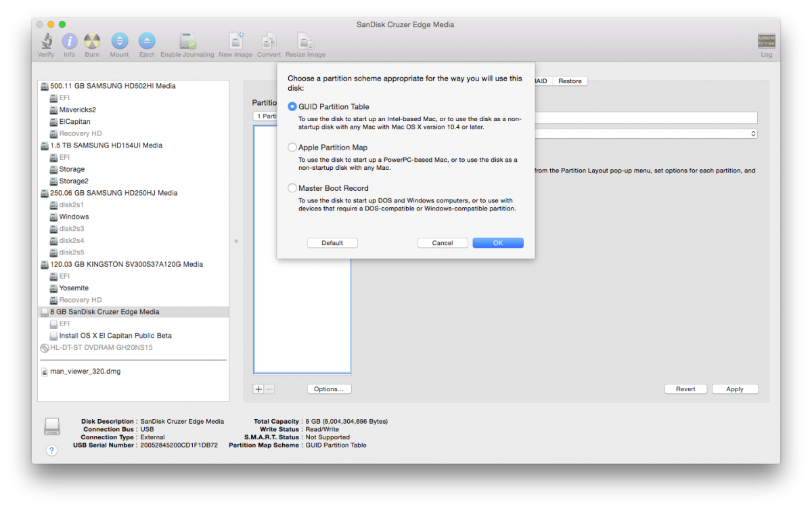Image resolution: width=812 pixels, height=509 pixels.
Task: Select the GUID Partition Table radio button
Action: point(292,107)
